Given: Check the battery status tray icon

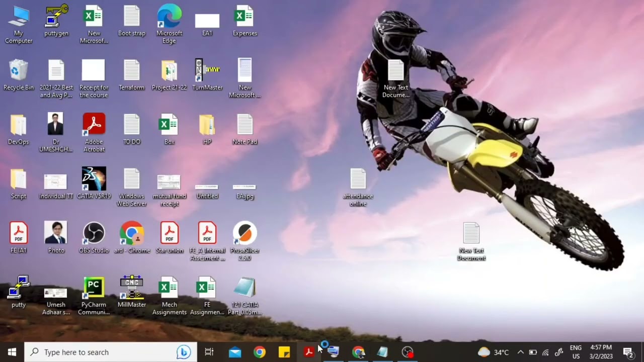Looking at the screenshot, I should (x=533, y=352).
